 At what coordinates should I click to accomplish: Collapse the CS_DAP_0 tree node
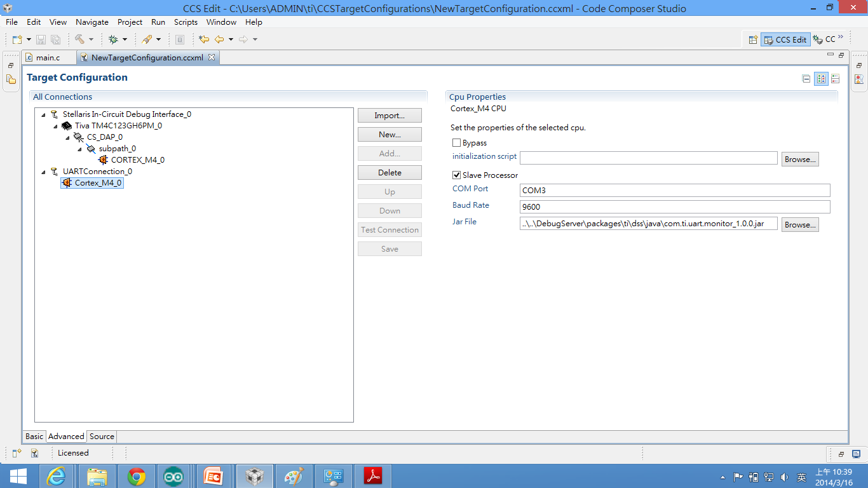click(x=67, y=138)
